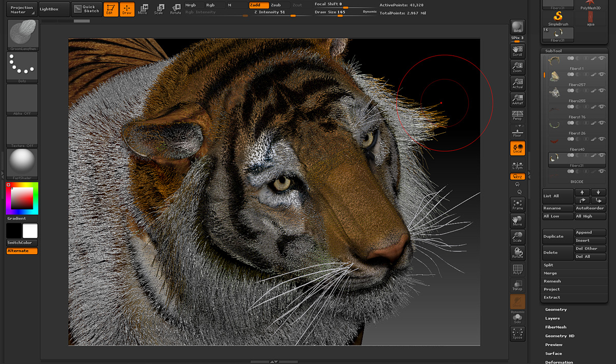
Task: Hide Fibers257 subtool with eye icon
Action: click(x=602, y=75)
